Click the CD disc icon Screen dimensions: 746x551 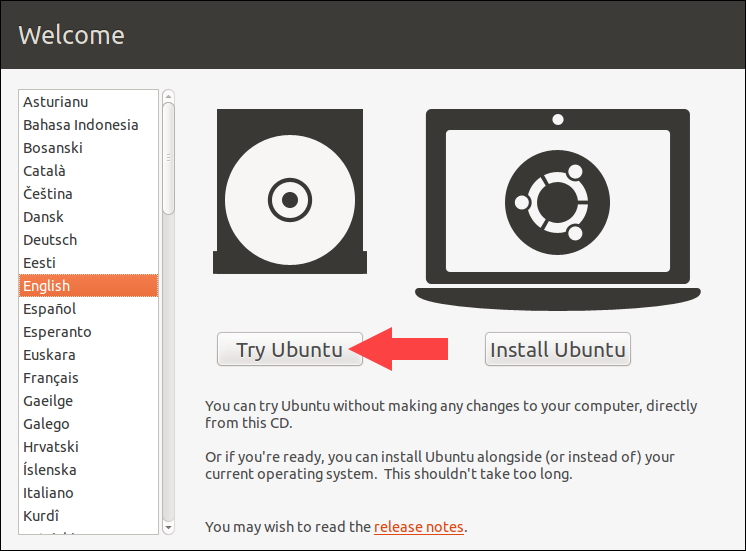[290, 191]
